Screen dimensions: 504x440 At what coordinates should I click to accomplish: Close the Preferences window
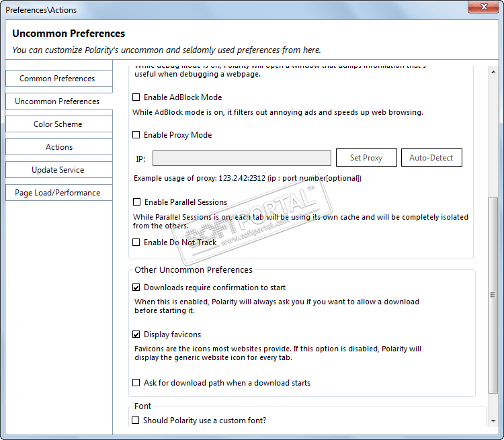click(x=484, y=7)
